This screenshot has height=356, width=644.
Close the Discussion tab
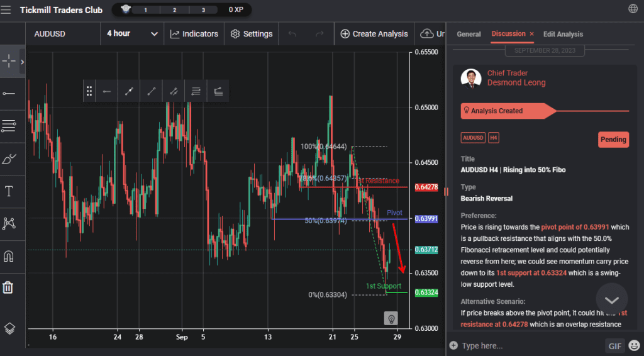pos(531,34)
